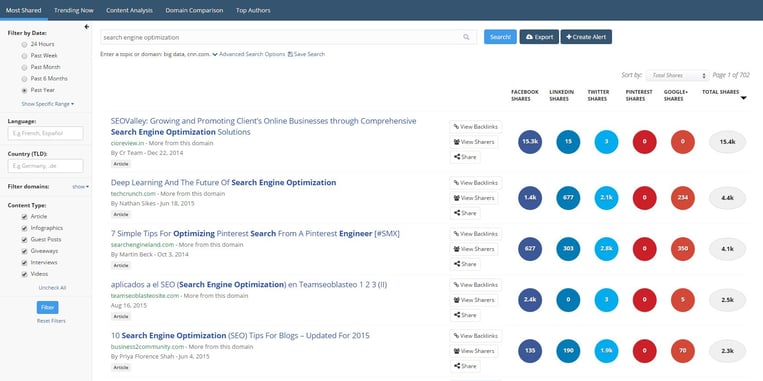Click the Reset Filters link
This screenshot has width=763, height=381.
[x=51, y=321]
